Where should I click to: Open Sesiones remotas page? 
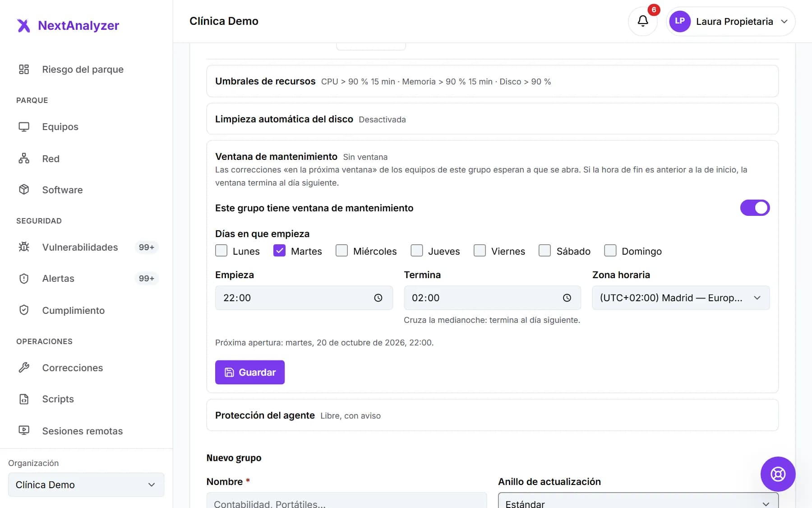click(x=86, y=431)
